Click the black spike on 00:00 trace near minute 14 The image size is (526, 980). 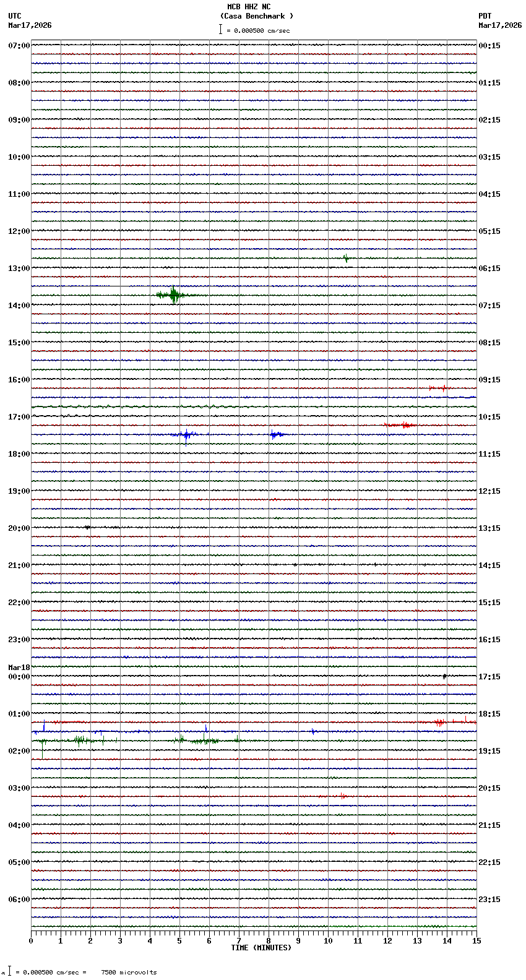tap(444, 676)
